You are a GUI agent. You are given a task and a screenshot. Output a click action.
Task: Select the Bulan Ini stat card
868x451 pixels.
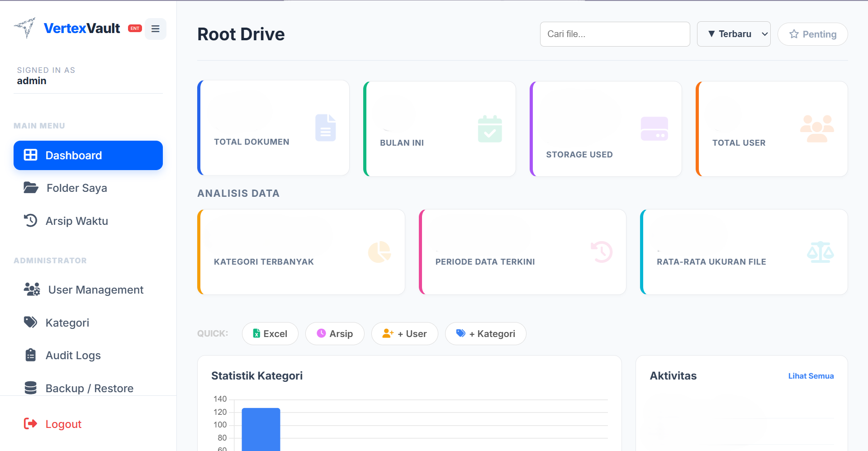coord(440,129)
